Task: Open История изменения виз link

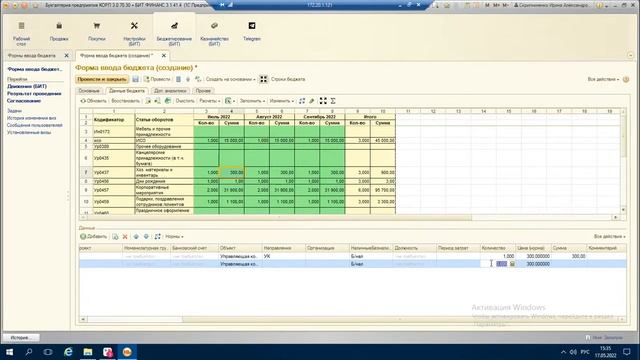Action: pyautogui.click(x=31, y=118)
